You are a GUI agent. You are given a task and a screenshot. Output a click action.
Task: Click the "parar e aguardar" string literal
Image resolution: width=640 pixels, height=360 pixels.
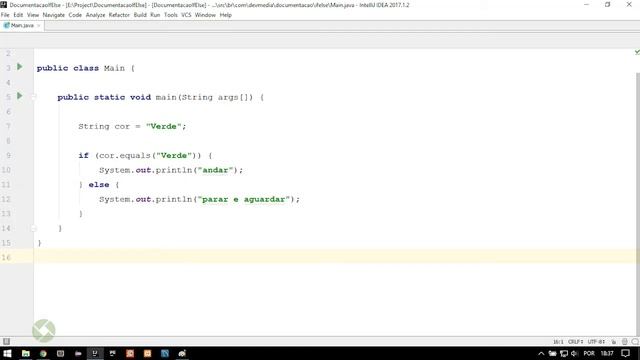(x=244, y=199)
